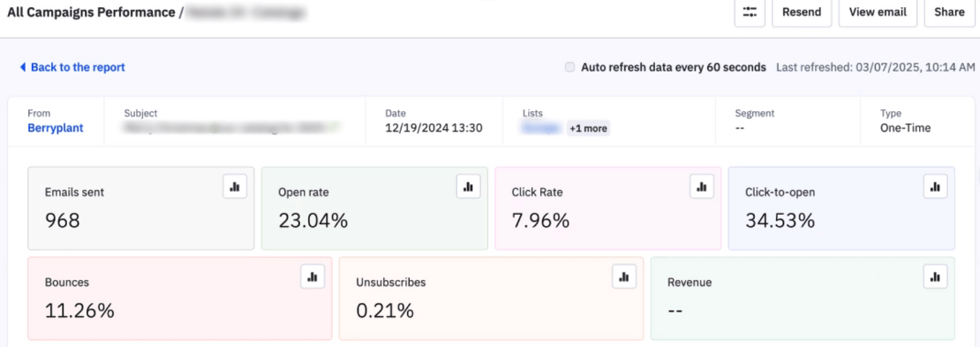Show Unsubscribes chart icon
Screen dimensions: 980x347
pos(623,276)
